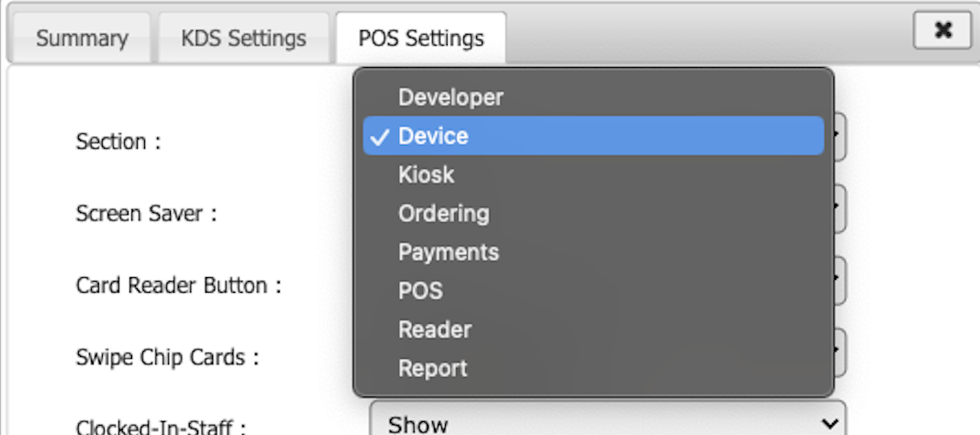This screenshot has height=435, width=980.
Task: Expand the Swipe Chip Cards dropdown edge
Action: 840,352
